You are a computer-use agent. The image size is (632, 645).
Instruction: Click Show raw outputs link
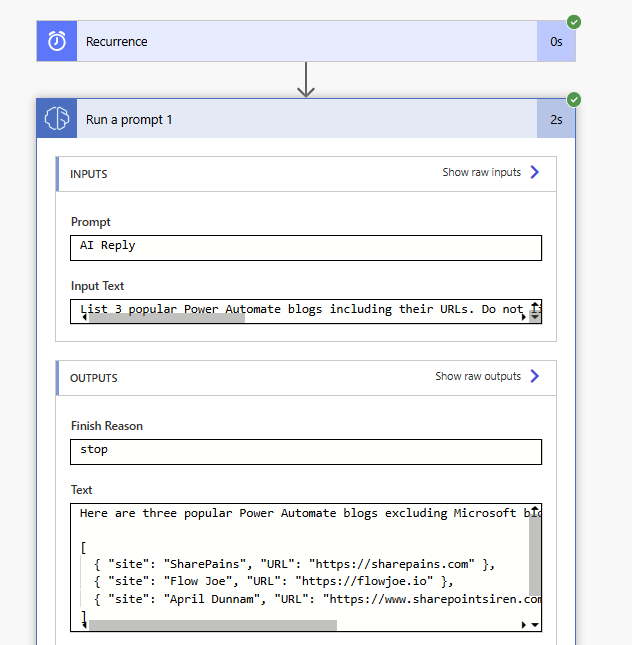478,376
